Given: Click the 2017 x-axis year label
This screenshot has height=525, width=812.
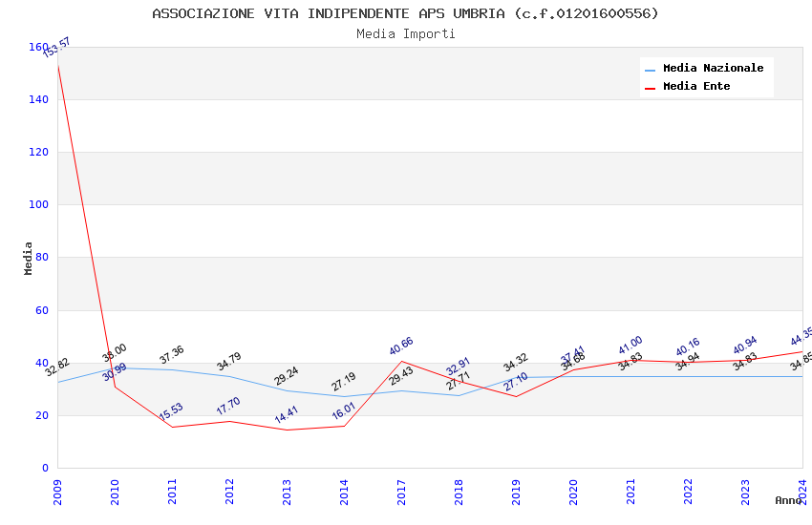Looking at the screenshot, I should 401,492.
